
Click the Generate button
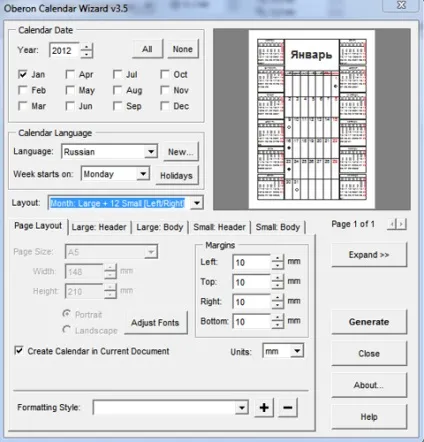point(369,322)
